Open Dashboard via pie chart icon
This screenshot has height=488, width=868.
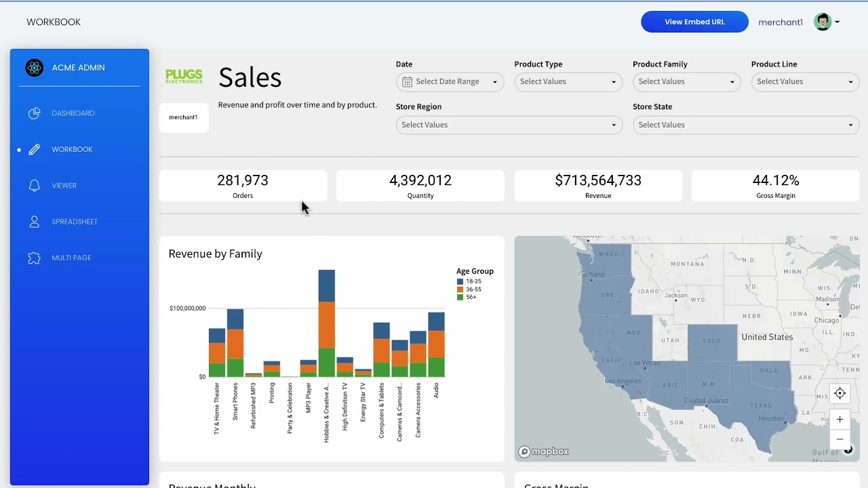pyautogui.click(x=35, y=113)
